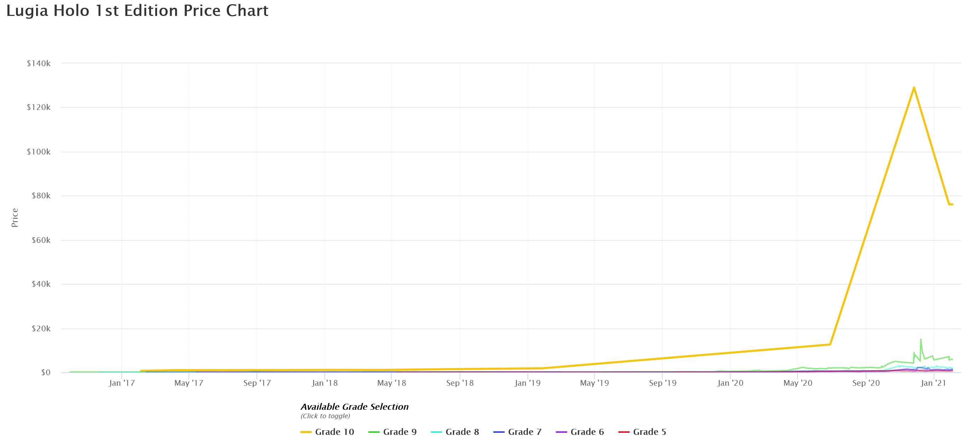Click the red Grade 5 legend swatch
Image resolution: width=980 pixels, height=443 pixels.
coord(623,432)
